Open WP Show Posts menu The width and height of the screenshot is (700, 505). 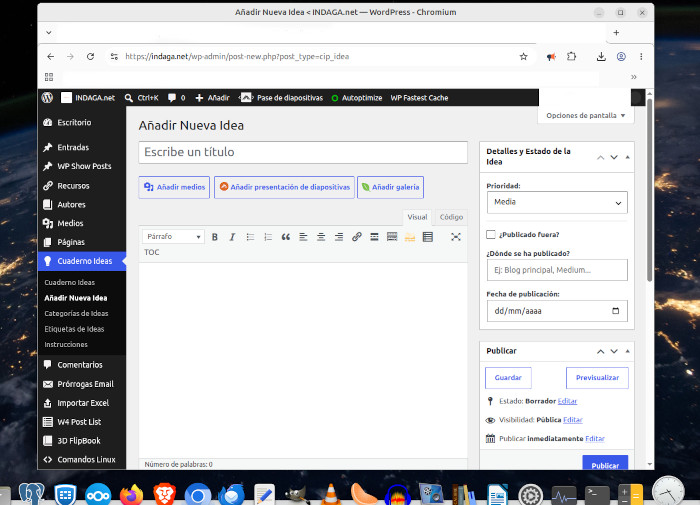coord(82,166)
